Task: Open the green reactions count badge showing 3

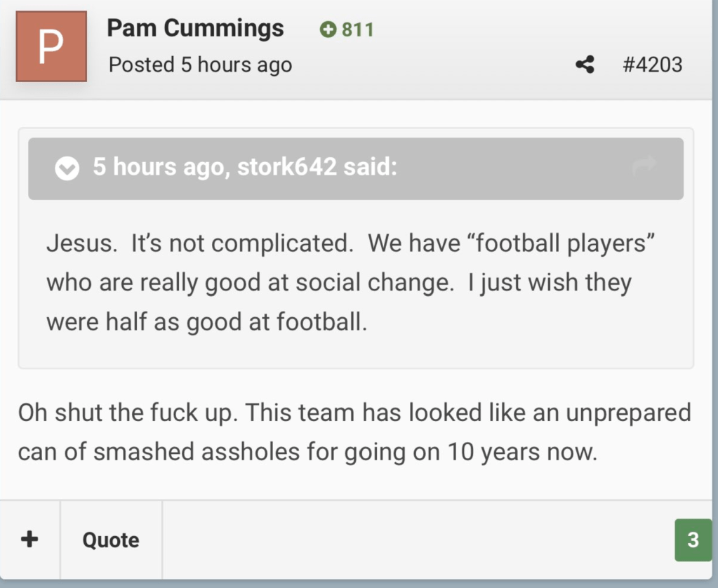Action: tap(693, 540)
